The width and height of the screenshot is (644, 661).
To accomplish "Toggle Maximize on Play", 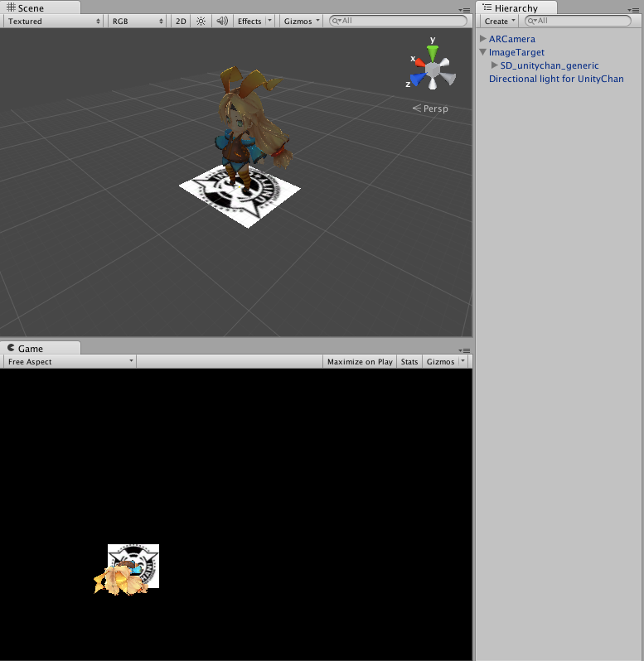I will tap(360, 362).
